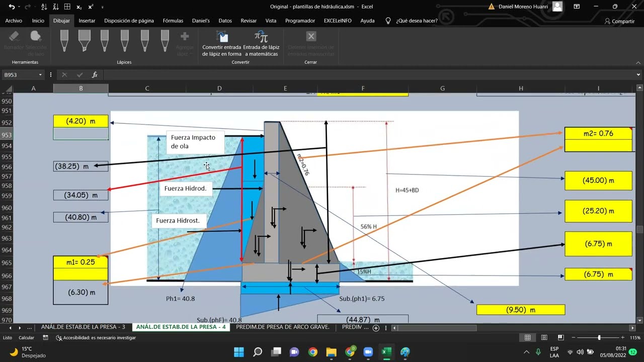Pick the last pen in the Lápices gallery
This screenshot has height=362, width=644.
coord(165,40)
